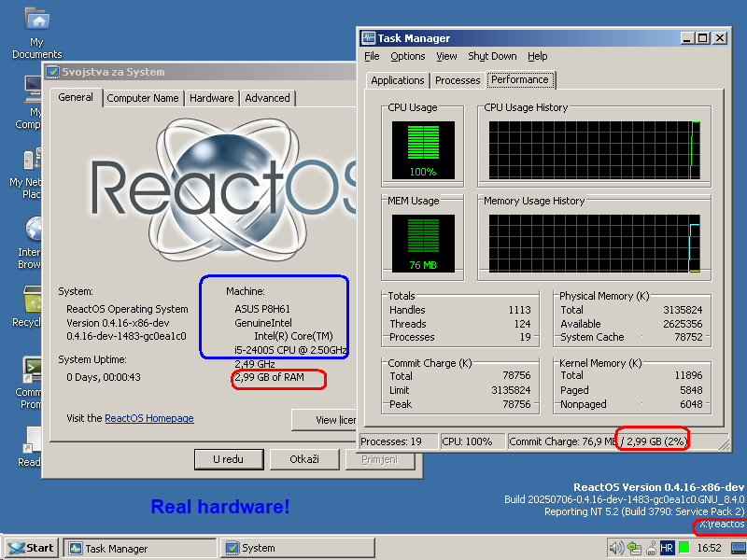Close the Task Manager window
747x560 pixels.
(x=720, y=37)
